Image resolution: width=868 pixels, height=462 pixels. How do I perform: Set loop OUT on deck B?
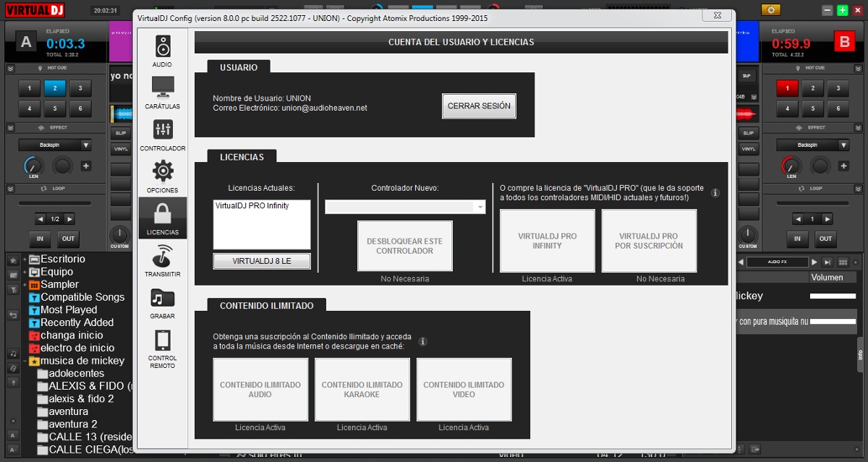click(825, 239)
